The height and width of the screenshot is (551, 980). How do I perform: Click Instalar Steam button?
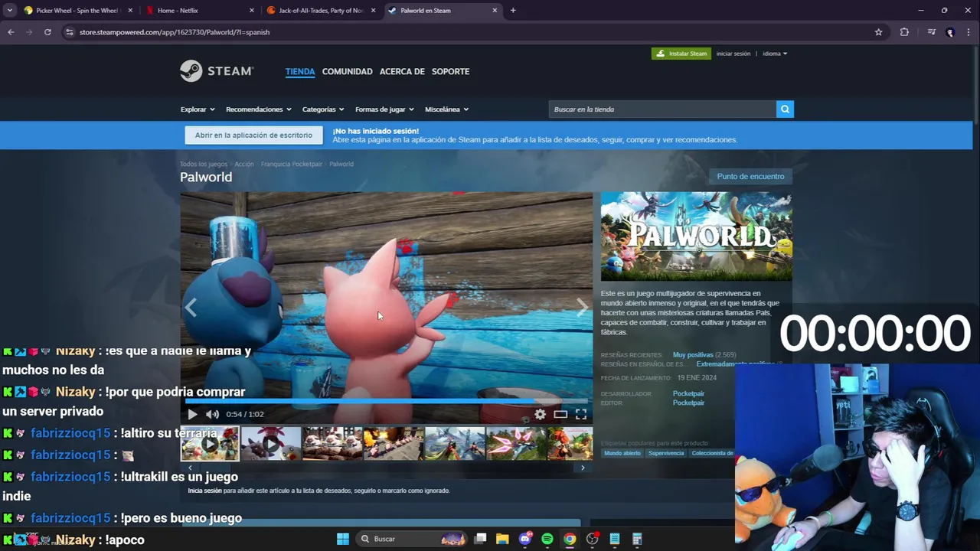click(681, 54)
